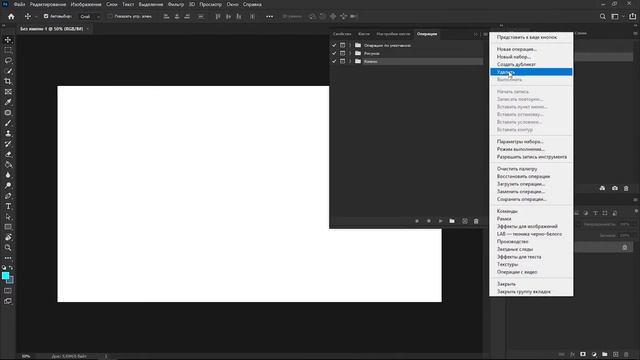Select the Clone Stamp tool

click(x=8, y=133)
